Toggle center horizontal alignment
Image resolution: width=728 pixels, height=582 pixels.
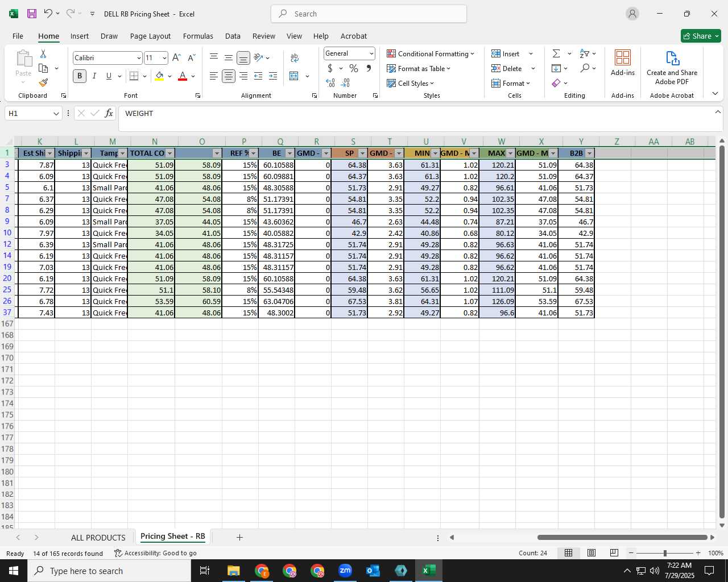(x=229, y=76)
